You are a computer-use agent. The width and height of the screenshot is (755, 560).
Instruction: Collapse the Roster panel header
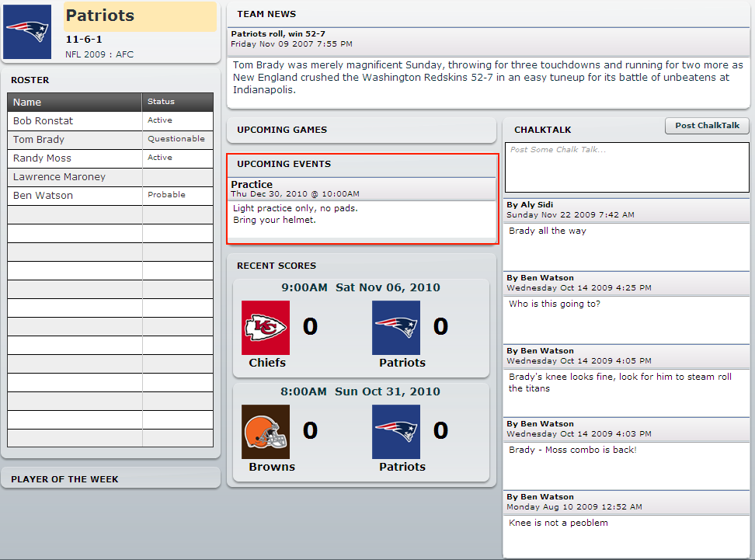111,80
